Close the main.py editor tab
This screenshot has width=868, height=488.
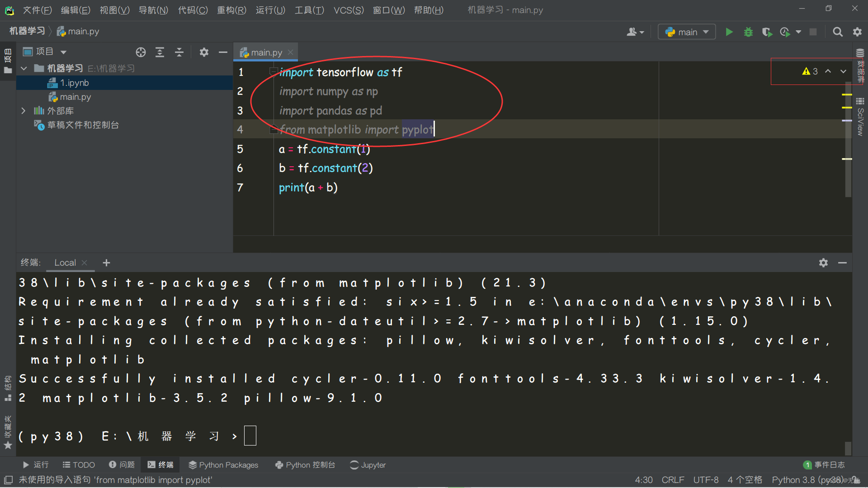tap(291, 52)
